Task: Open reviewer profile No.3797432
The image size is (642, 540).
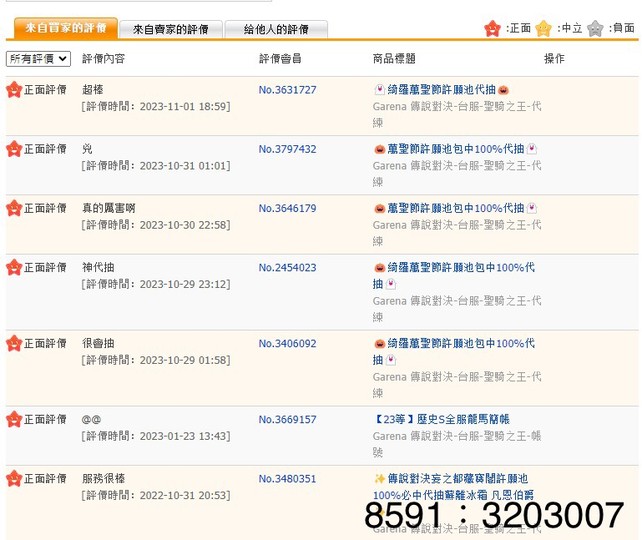Action: [x=287, y=149]
